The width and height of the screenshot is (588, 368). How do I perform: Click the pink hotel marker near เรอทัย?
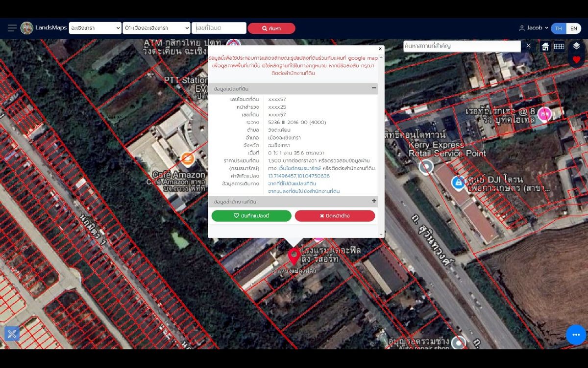click(544, 114)
